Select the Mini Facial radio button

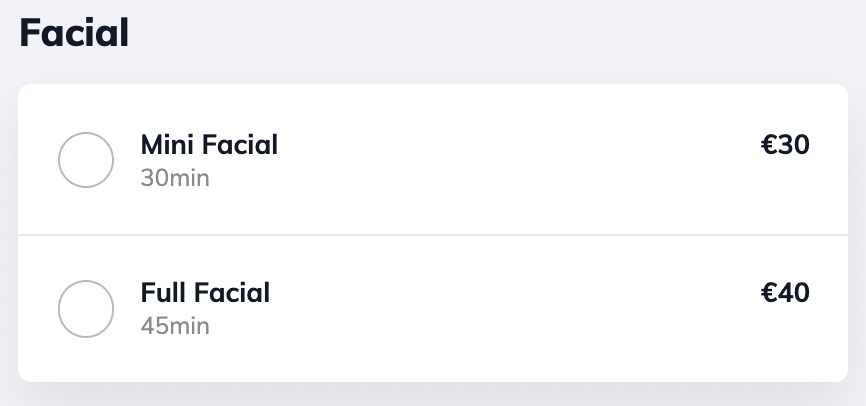(86, 160)
